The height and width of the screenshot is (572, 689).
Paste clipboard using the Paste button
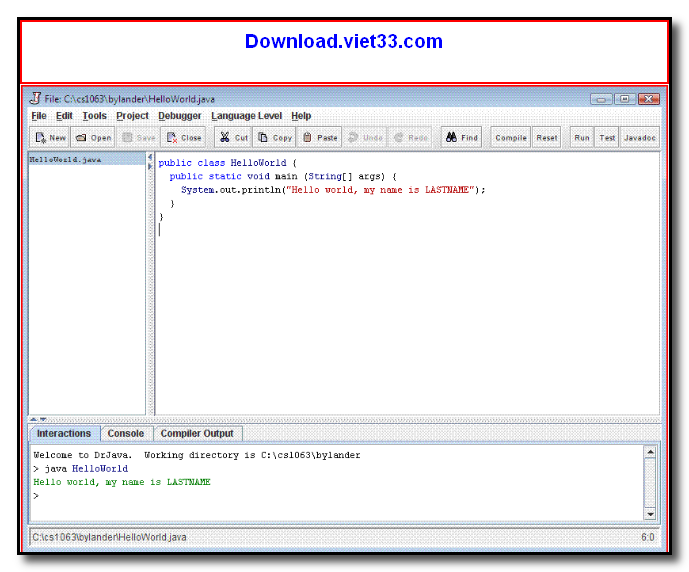320,138
